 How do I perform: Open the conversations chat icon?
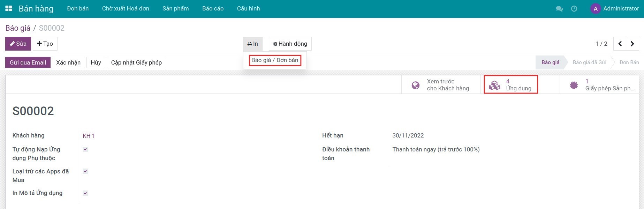(559, 9)
